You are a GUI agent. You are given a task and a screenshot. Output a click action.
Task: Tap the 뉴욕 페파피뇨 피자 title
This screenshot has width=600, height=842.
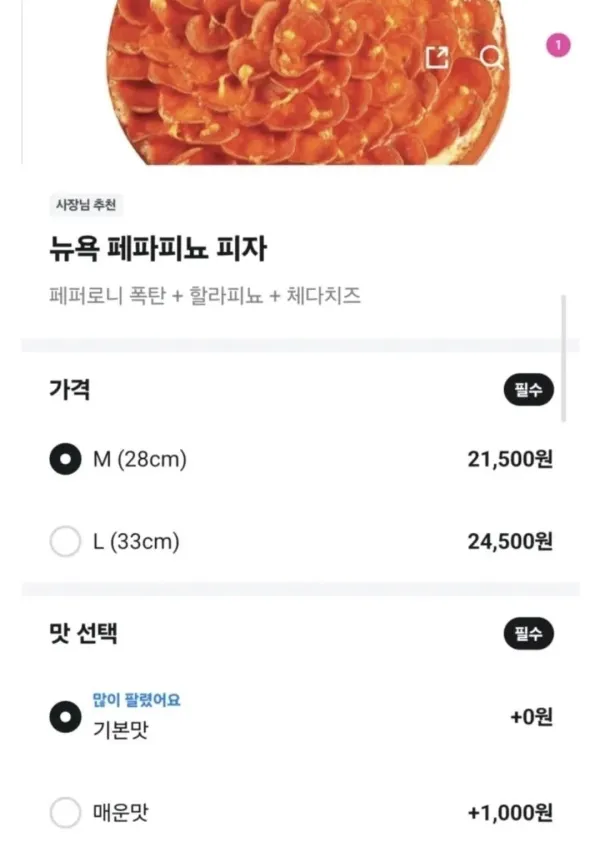(156, 248)
